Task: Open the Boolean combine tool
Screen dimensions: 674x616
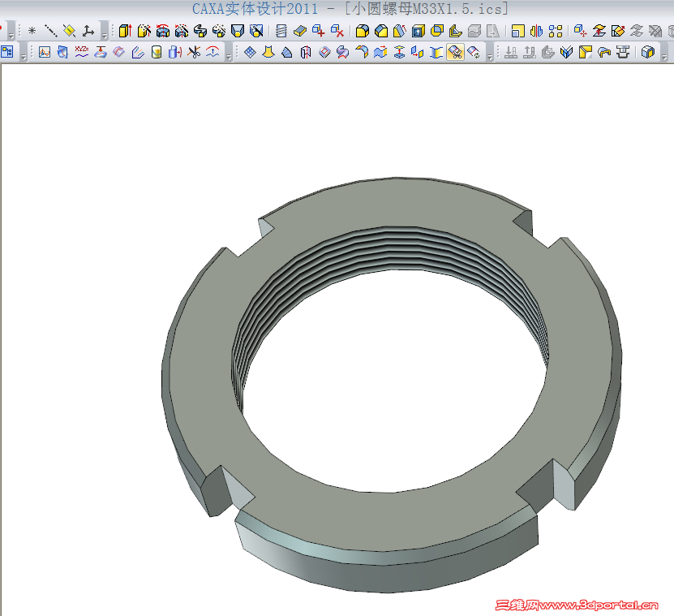Action: click(437, 31)
